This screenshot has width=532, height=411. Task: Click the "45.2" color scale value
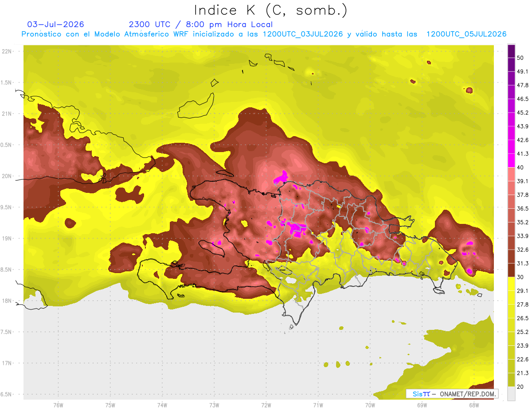point(523,112)
